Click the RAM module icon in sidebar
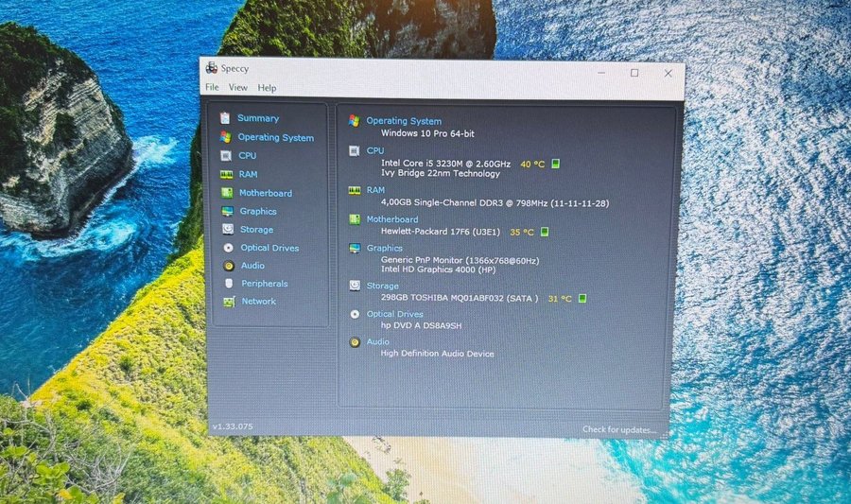Screen dimensions: 851x504 tap(226, 174)
